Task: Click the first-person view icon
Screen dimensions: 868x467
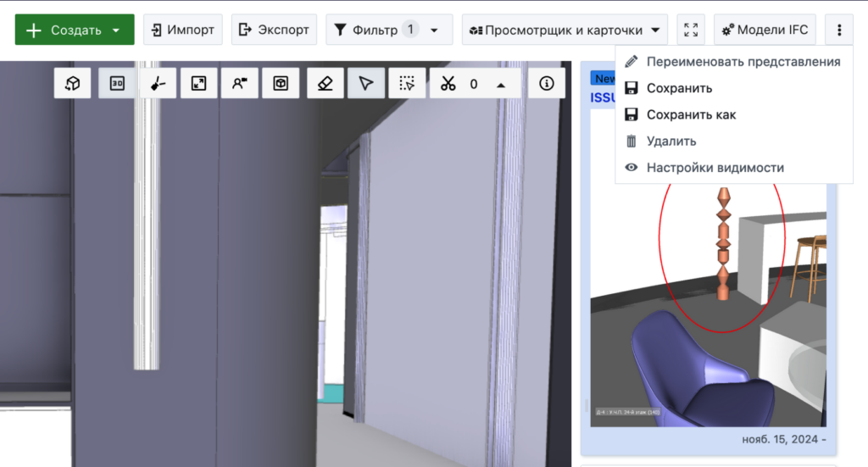Action: click(239, 83)
